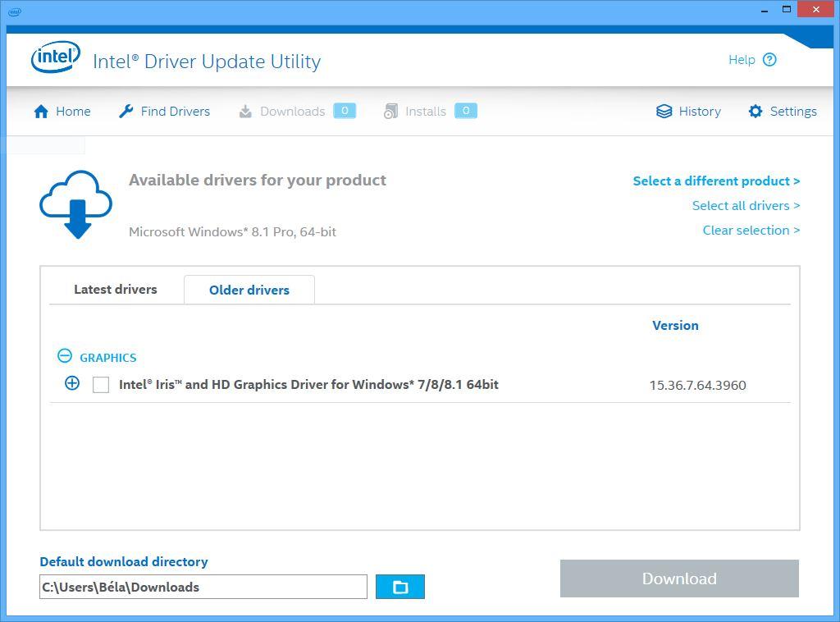The width and height of the screenshot is (840, 622).
Task: Maximize the utility window
Action: [x=787, y=9]
